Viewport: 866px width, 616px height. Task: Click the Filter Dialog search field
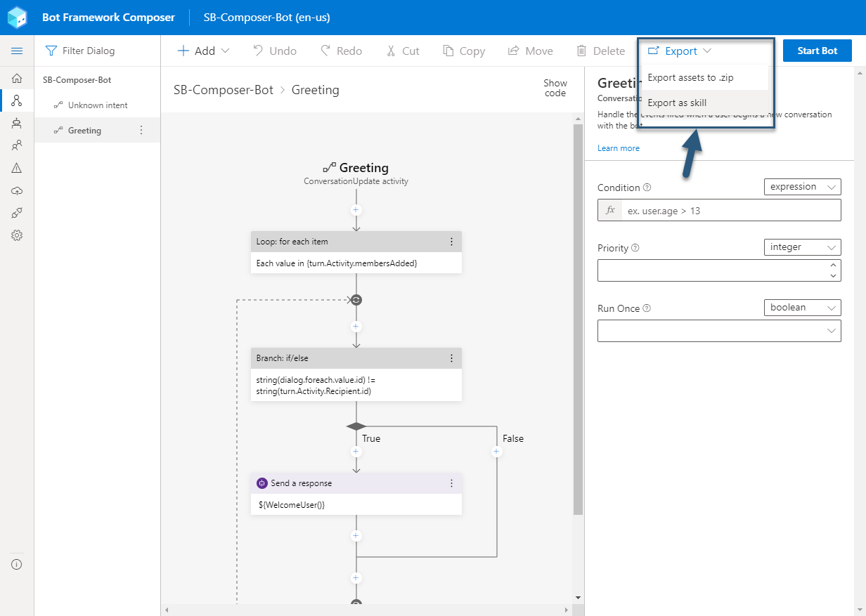point(97,51)
